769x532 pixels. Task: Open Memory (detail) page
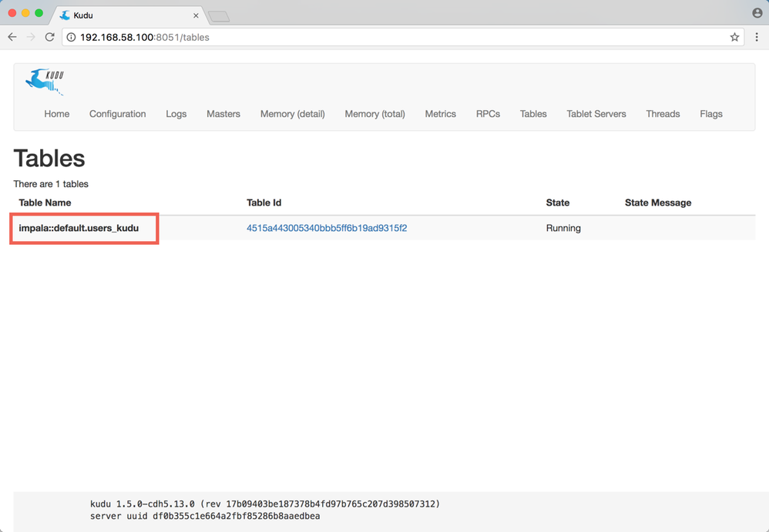(x=292, y=114)
